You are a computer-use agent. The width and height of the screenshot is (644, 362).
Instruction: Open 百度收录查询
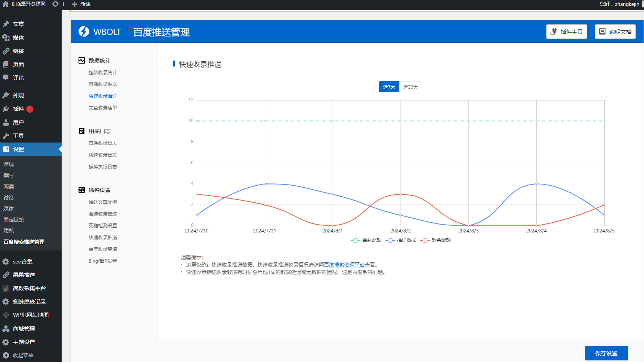pyautogui.click(x=103, y=249)
